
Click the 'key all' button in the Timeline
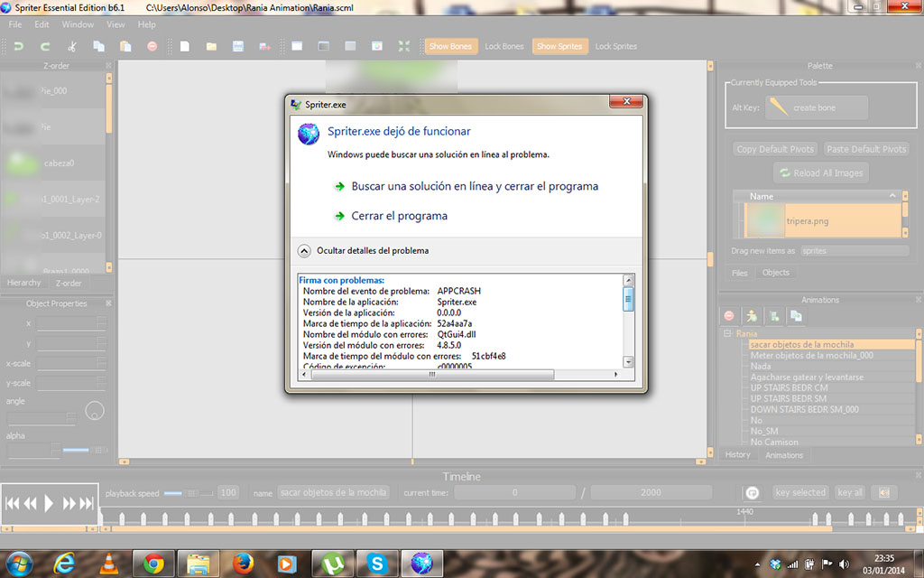(850, 492)
